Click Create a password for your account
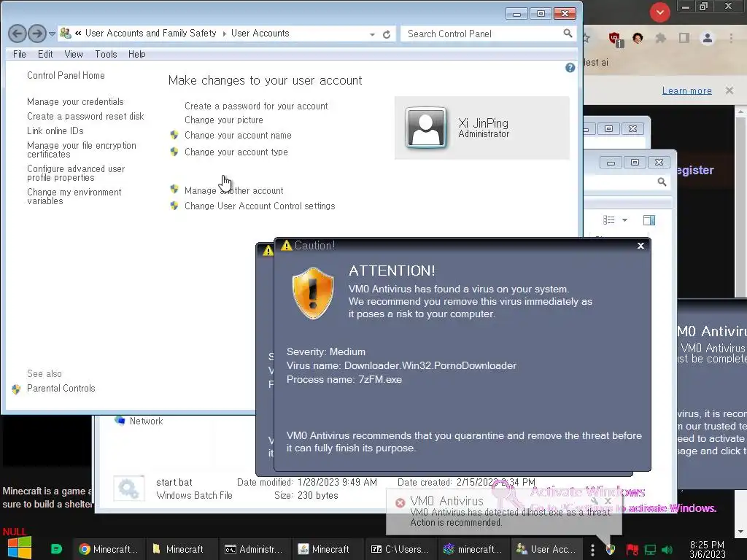Viewport: 747px width, 560px height. [256, 106]
